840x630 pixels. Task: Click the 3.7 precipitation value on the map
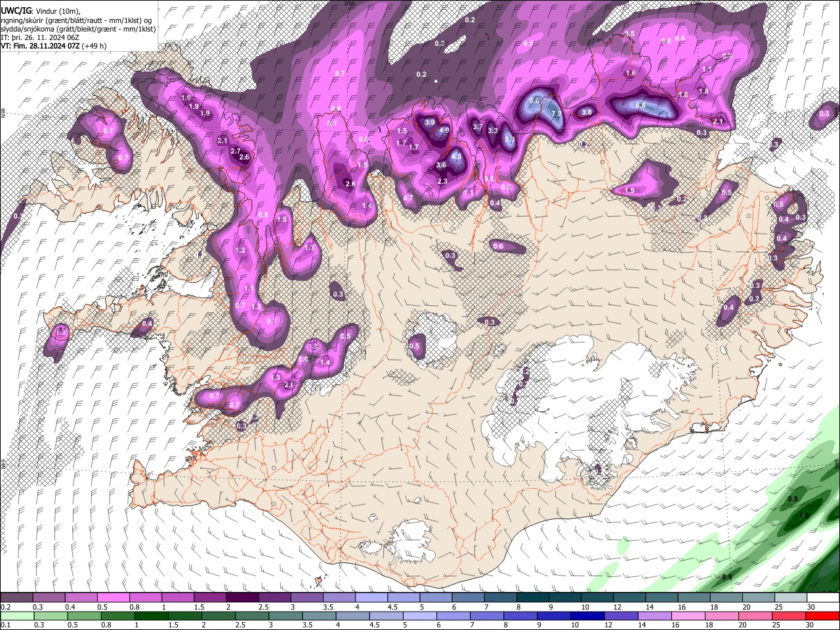[x=478, y=127]
